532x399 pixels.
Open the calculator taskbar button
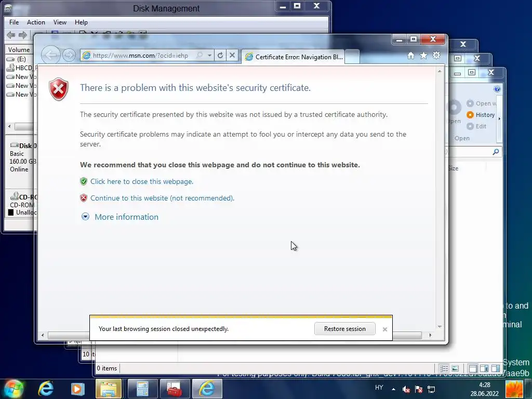[142, 389]
